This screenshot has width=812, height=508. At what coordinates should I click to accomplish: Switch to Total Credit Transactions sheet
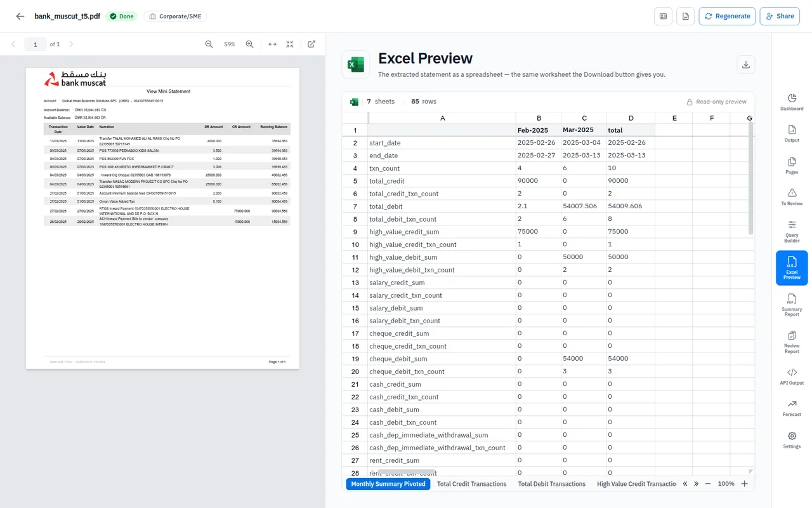tap(471, 484)
